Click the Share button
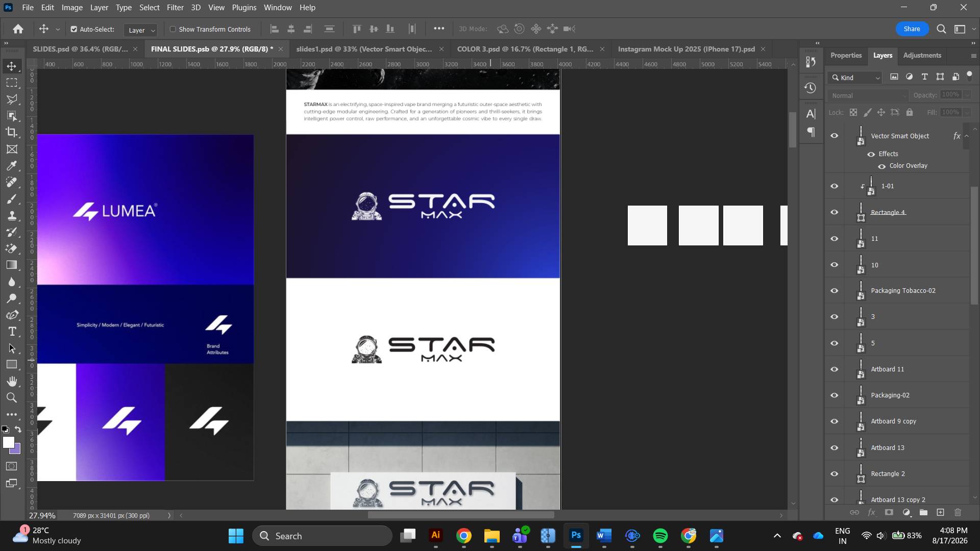The width and height of the screenshot is (980, 551). click(912, 29)
